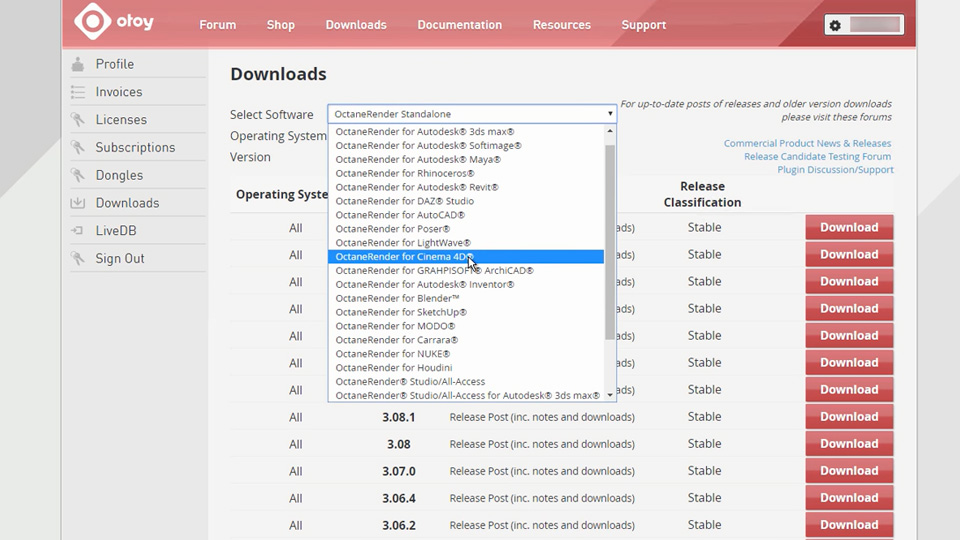
Task: Go to Profile in the sidebar
Action: pyautogui.click(x=114, y=64)
